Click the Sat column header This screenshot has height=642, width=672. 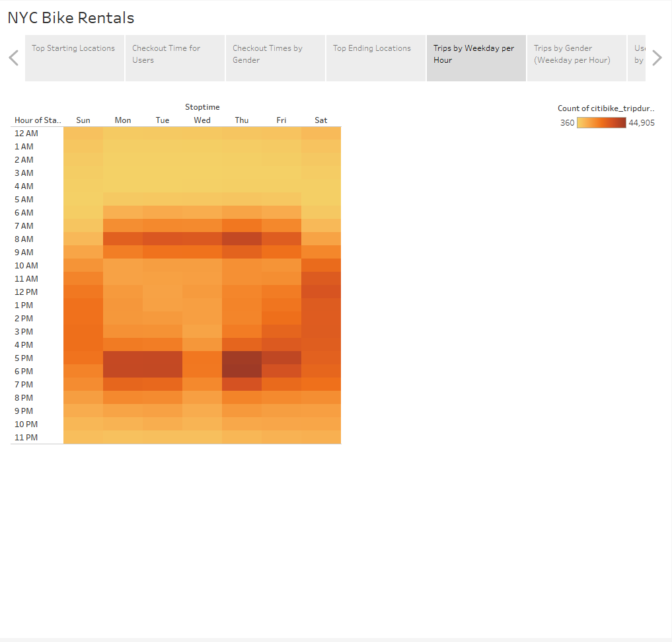(321, 120)
